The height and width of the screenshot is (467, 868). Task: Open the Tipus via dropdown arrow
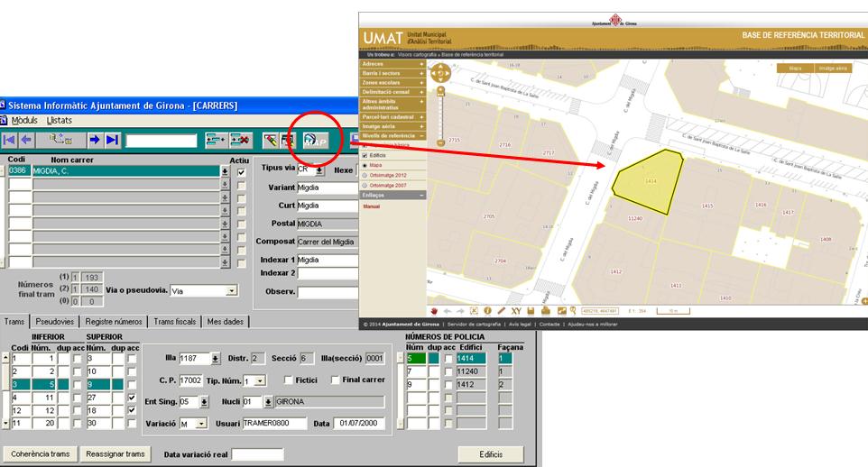click(319, 170)
